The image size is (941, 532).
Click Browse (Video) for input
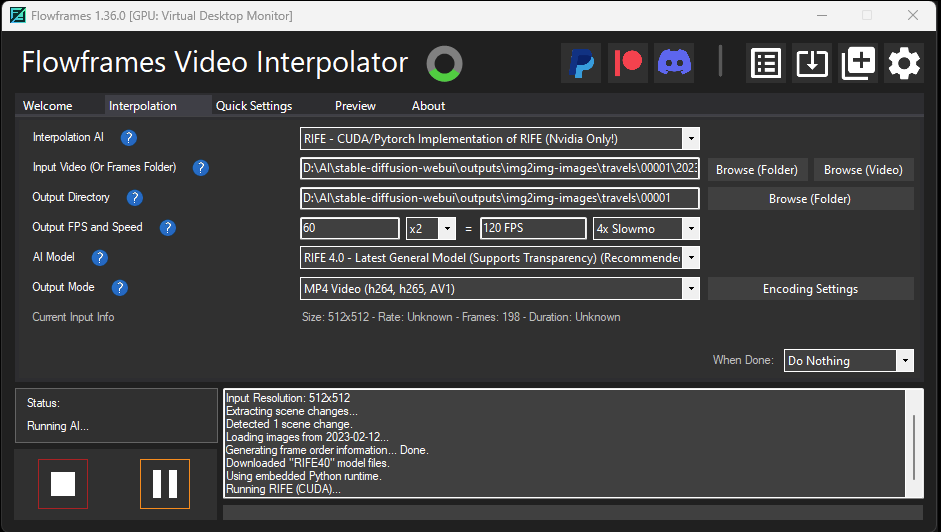pyautogui.click(x=863, y=170)
